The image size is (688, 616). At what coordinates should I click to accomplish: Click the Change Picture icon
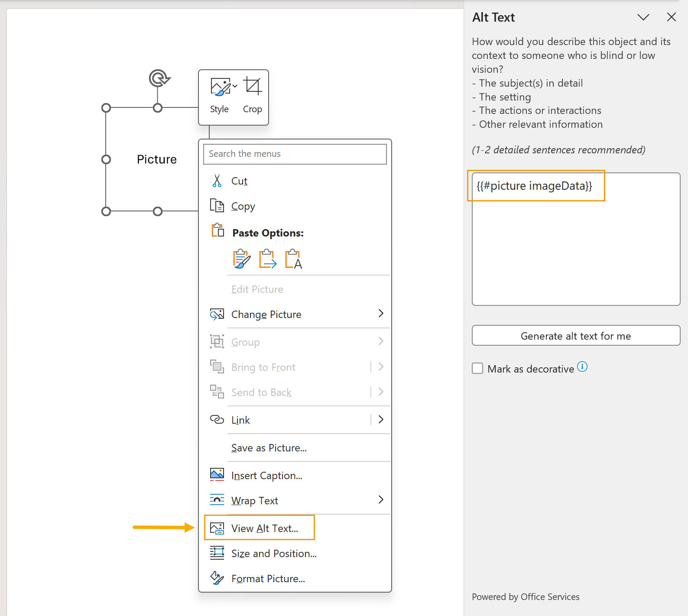pyautogui.click(x=217, y=314)
